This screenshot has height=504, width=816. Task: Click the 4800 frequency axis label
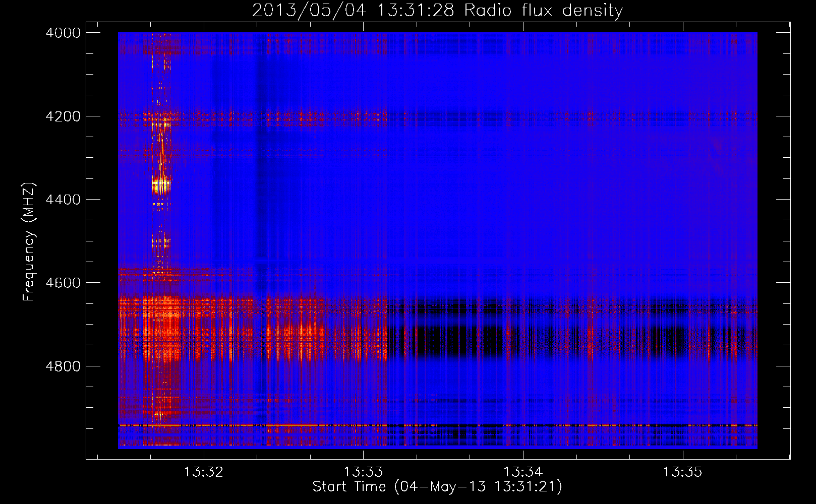coord(63,366)
